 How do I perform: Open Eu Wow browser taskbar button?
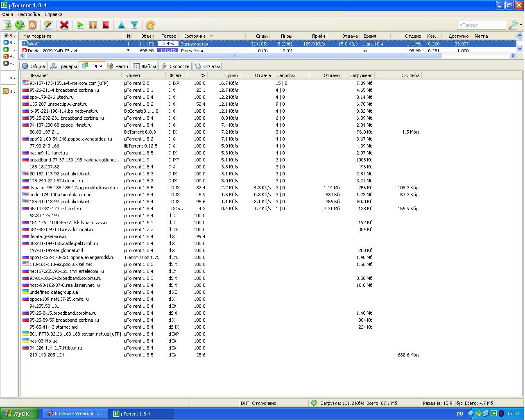75,414
